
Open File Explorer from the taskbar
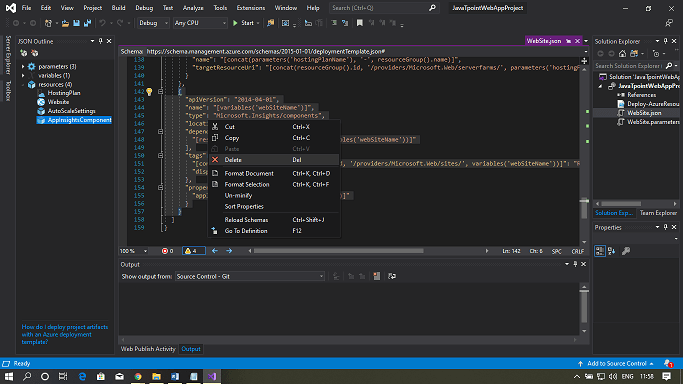click(x=156, y=376)
